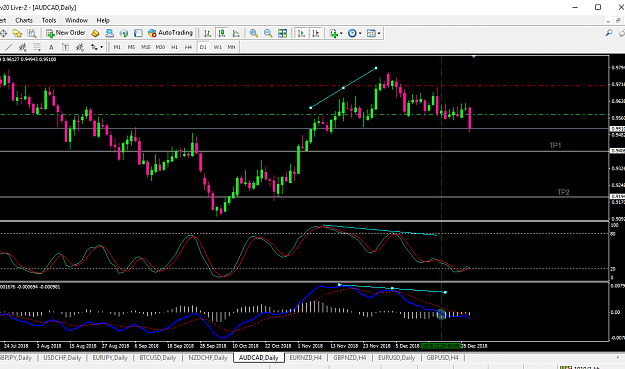Viewport: 625px width, 369px height.
Task: Toggle full screen window icon
Action: pos(138,33)
